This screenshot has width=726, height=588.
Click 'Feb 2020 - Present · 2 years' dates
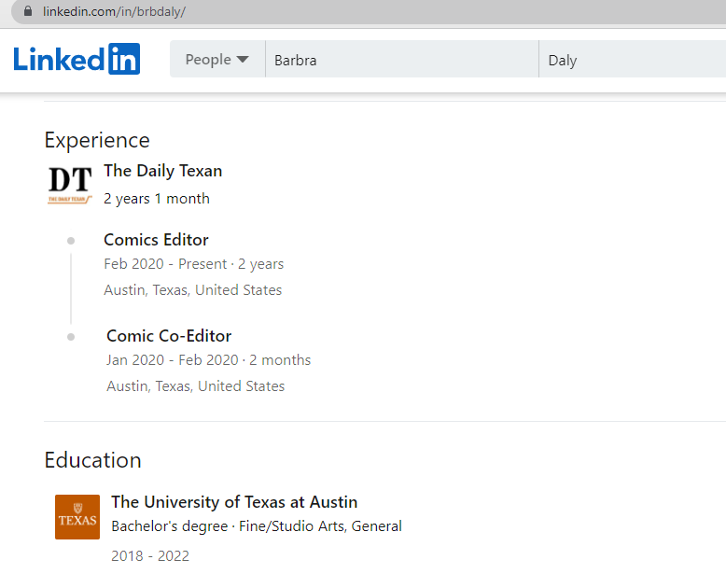(x=193, y=264)
